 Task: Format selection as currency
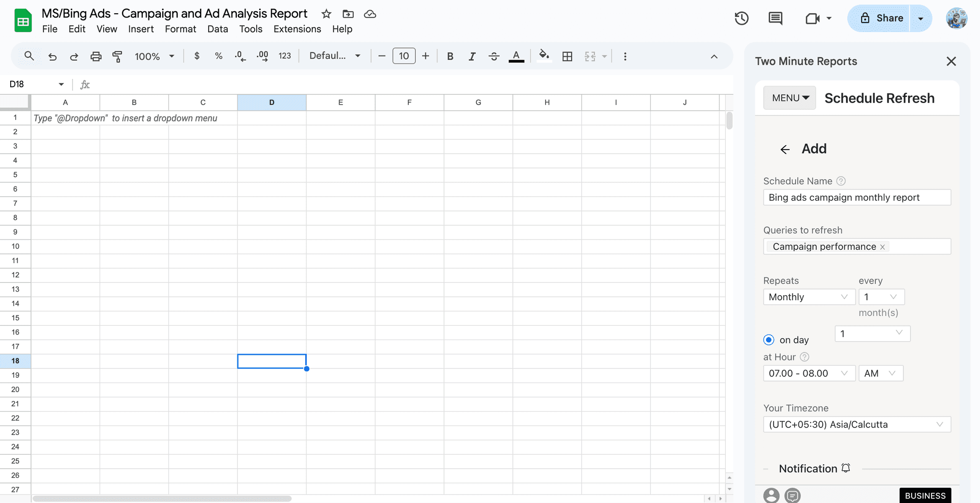(197, 56)
